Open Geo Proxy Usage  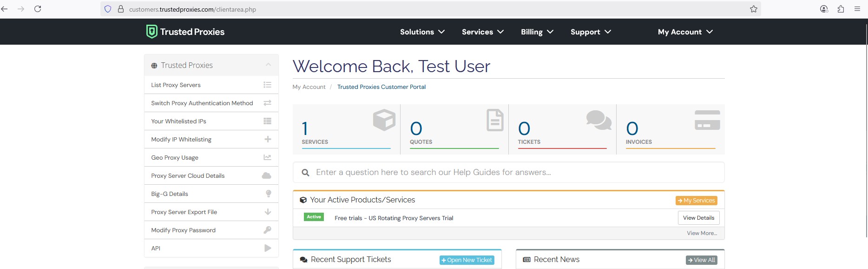tap(211, 157)
